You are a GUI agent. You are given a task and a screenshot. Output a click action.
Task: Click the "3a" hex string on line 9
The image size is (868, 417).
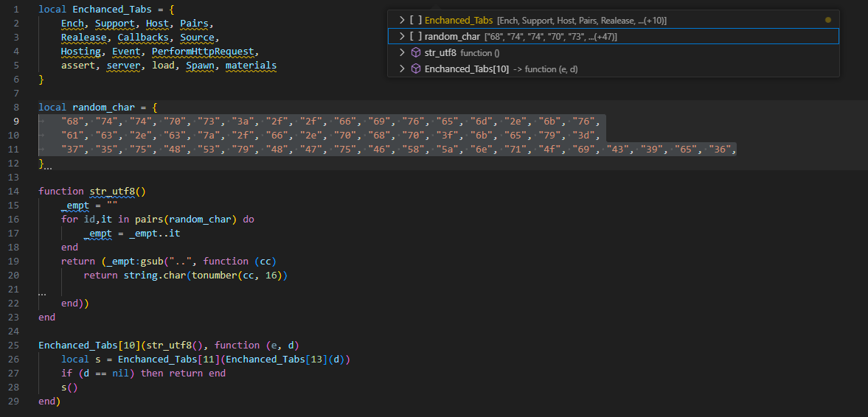click(x=243, y=121)
